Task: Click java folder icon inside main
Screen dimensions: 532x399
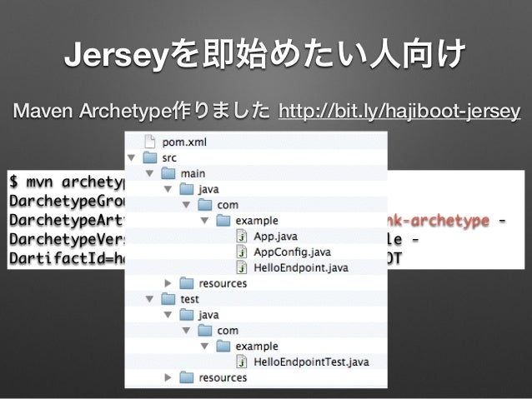Action: tap(187, 189)
